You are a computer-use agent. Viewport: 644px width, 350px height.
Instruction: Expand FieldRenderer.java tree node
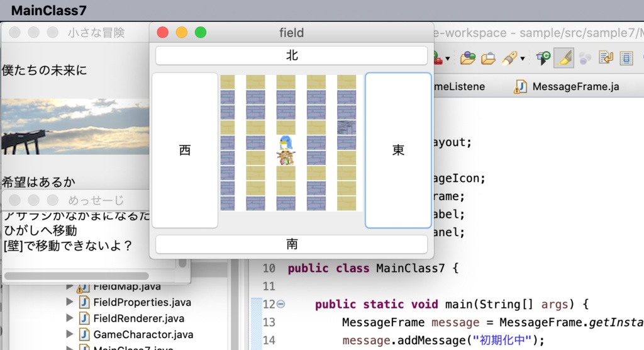click(69, 319)
